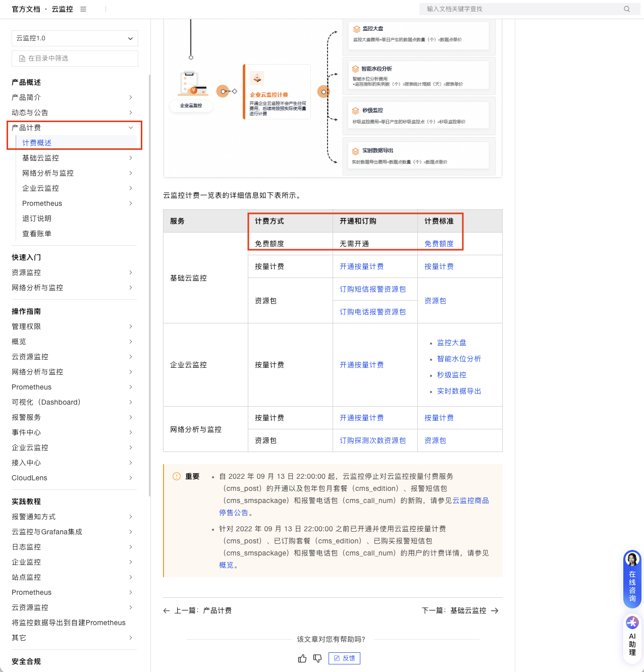Select 计费概述 in the sidebar
The width and height of the screenshot is (644, 672).
click(x=37, y=143)
